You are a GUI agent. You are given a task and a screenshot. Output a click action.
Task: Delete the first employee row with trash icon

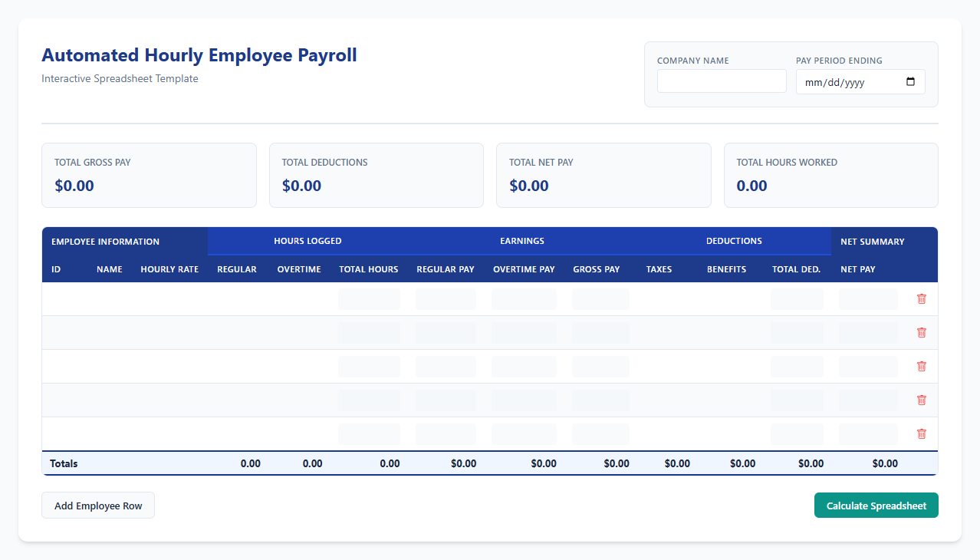coord(922,299)
